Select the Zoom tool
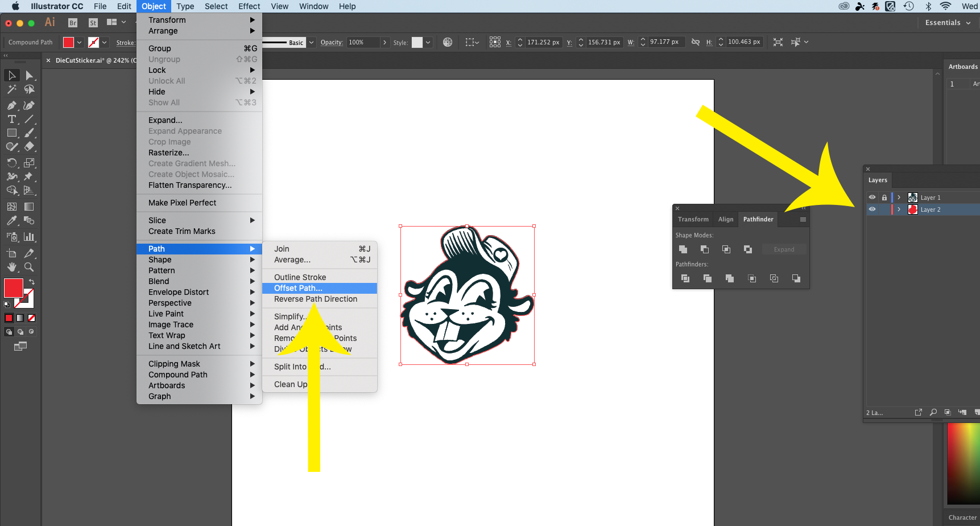 pos(29,266)
